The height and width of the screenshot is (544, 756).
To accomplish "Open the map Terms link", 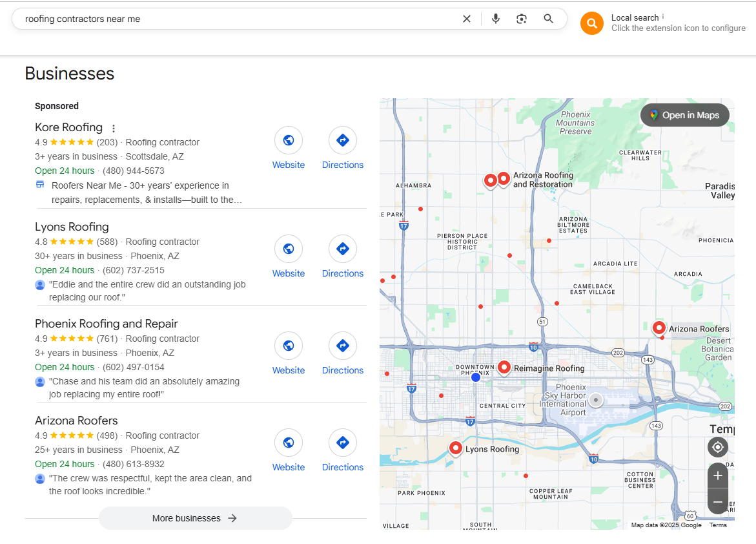I will (x=717, y=525).
